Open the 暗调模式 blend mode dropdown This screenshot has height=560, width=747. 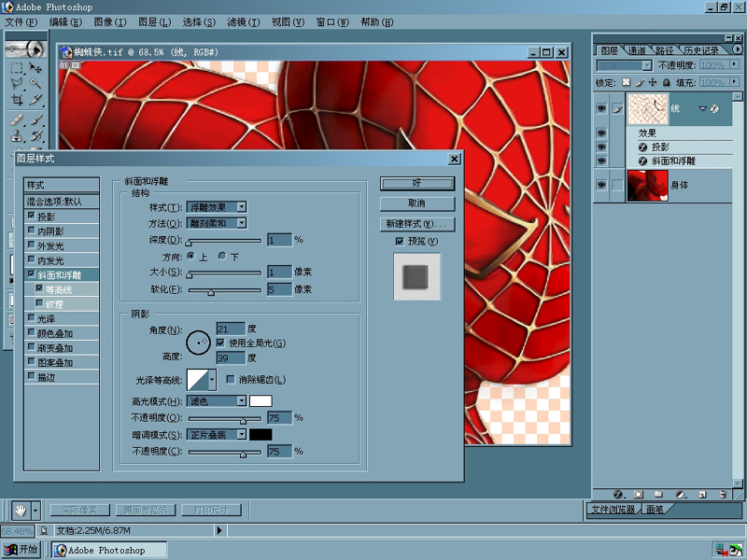pyautogui.click(x=242, y=434)
